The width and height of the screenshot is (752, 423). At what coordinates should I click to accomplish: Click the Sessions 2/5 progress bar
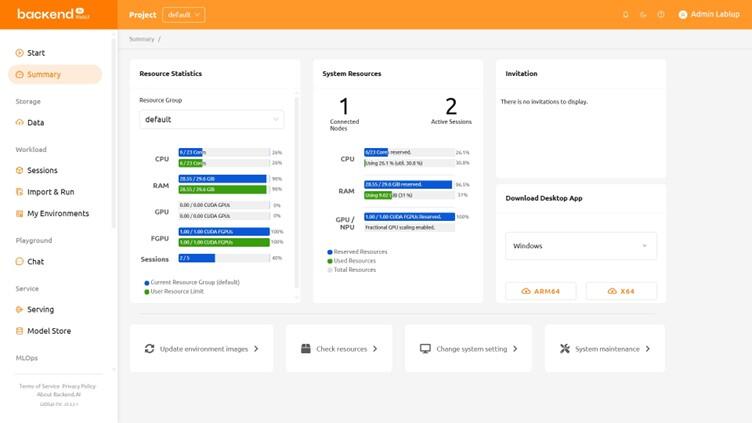click(224, 258)
